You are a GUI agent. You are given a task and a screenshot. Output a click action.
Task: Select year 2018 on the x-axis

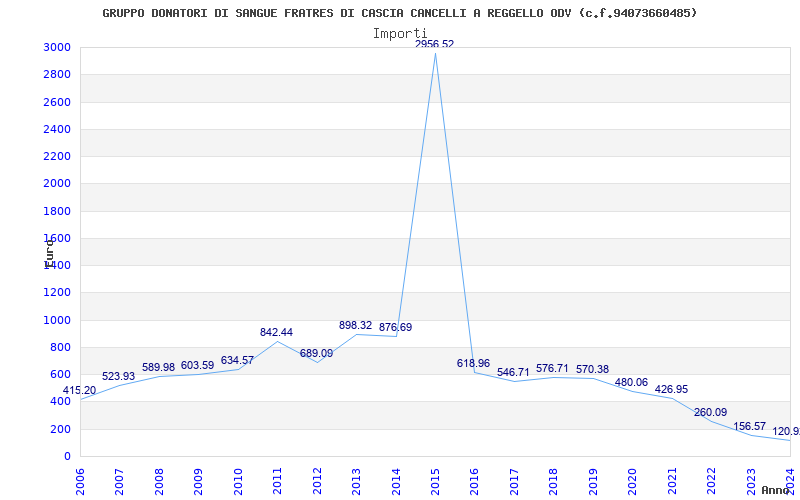coord(554,481)
